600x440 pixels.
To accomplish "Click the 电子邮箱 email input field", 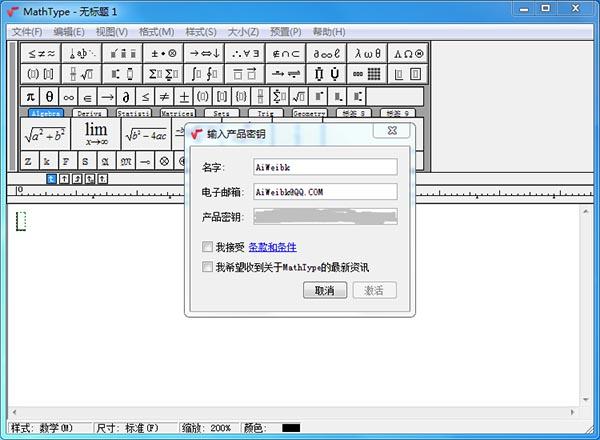I will 325,192.
